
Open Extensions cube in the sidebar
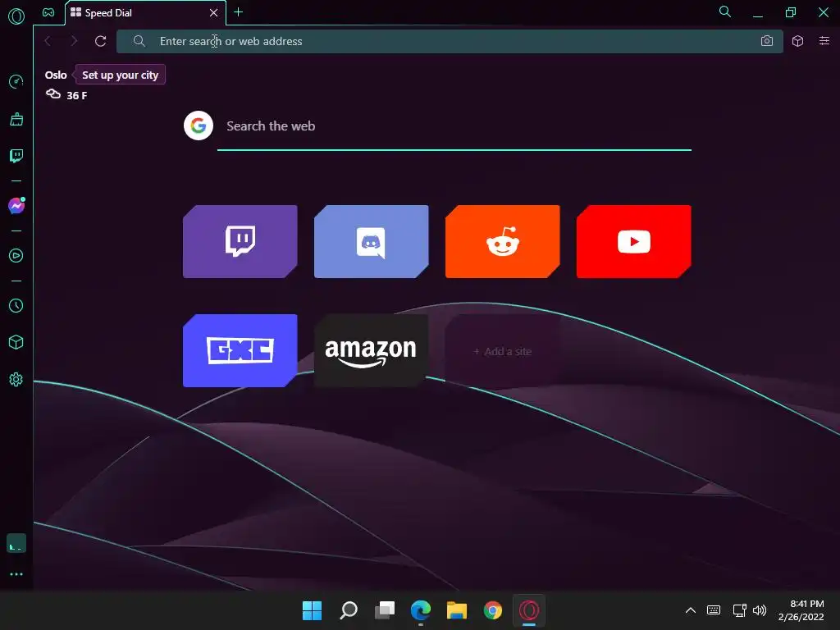(16, 342)
